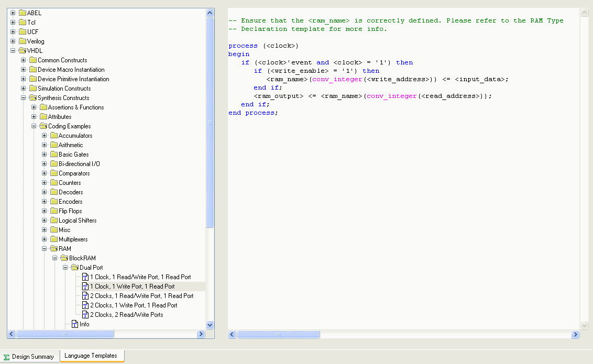Click the Multiplexers folder icon
The image size is (593, 364).
pyautogui.click(x=54, y=239)
